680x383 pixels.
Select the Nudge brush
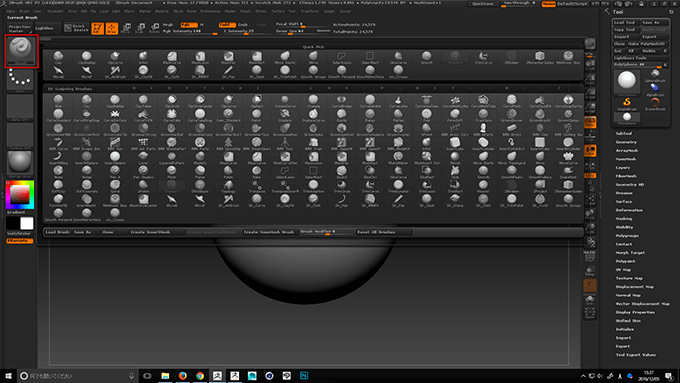(x=86, y=172)
